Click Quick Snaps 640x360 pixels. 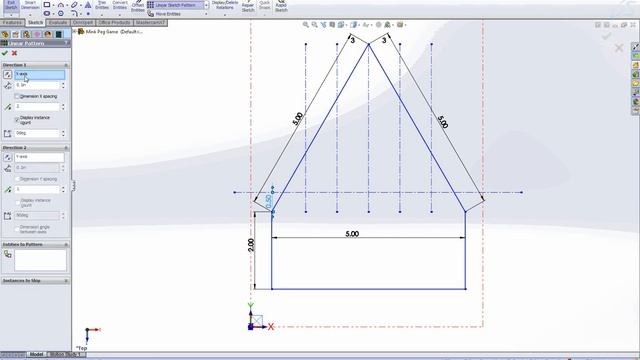[x=264, y=6]
